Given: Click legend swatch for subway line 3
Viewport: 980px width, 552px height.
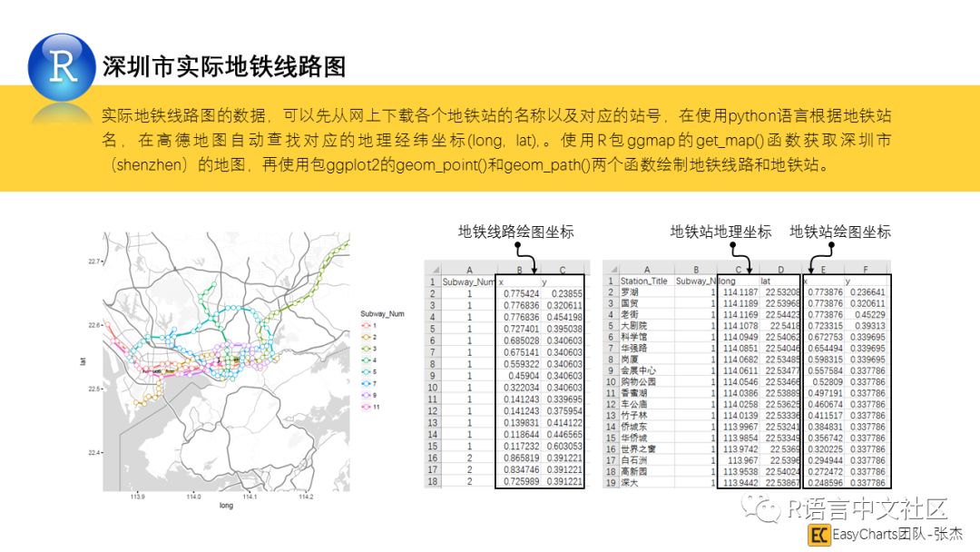Looking at the screenshot, I should point(367,349).
